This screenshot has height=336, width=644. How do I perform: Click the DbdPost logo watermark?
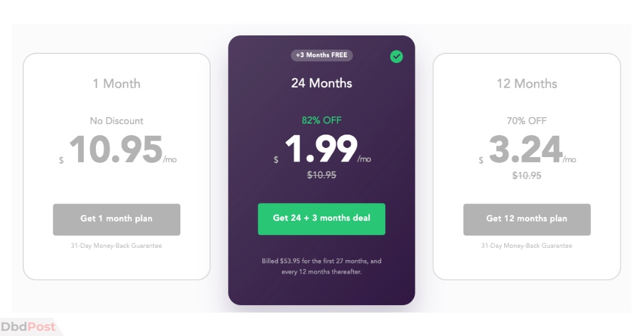pos(28,327)
